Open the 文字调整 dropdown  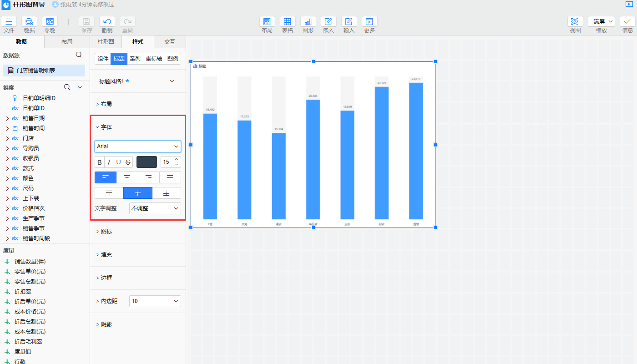click(155, 208)
